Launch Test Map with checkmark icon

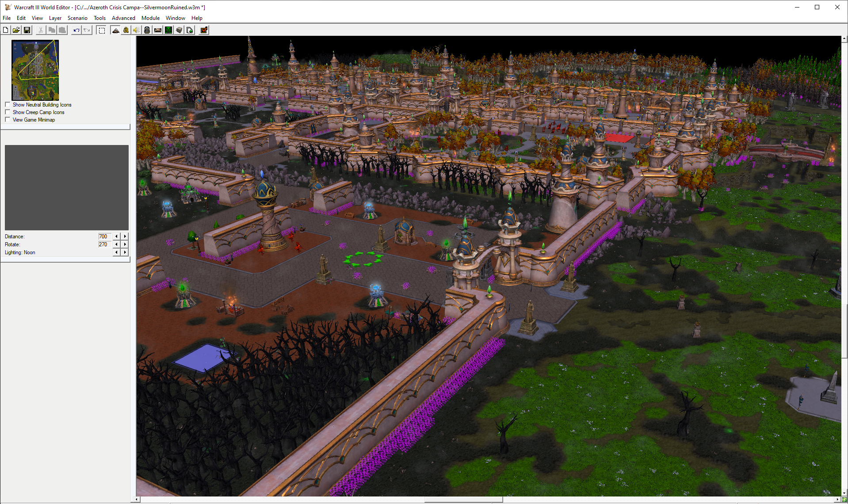pyautogui.click(x=204, y=30)
